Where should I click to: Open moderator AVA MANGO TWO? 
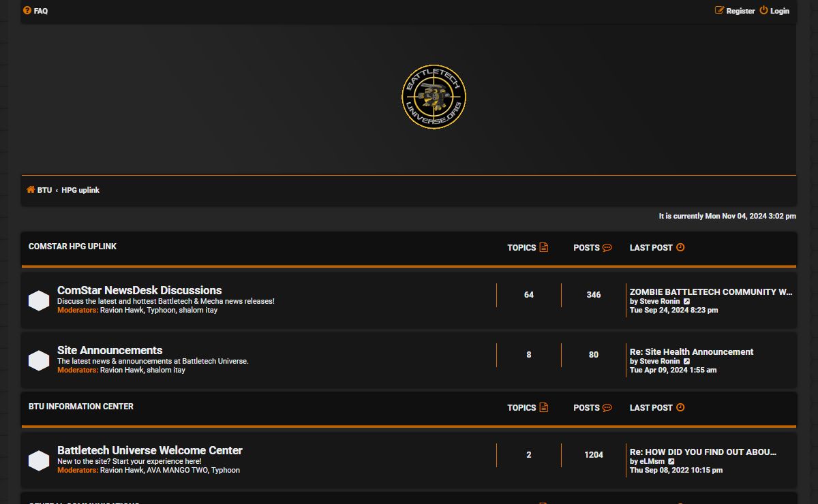pos(177,470)
